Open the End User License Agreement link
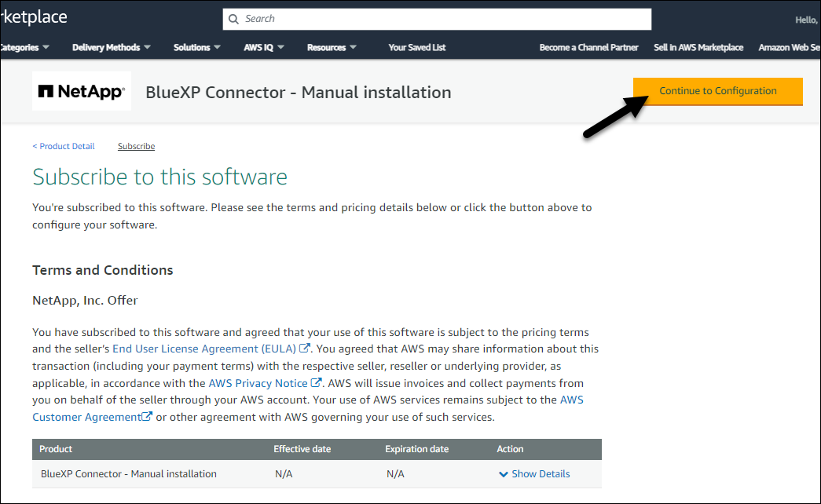Viewport: 821px width, 504px height. (203, 349)
